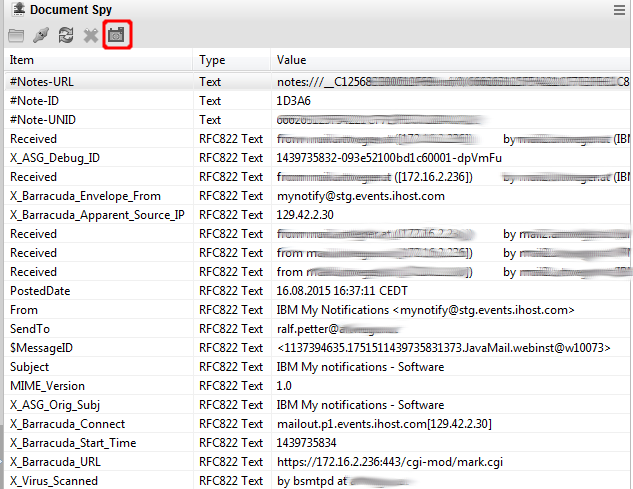The height and width of the screenshot is (489, 633).
Task: Open the panel hamburger menu
Action: pos(619,10)
